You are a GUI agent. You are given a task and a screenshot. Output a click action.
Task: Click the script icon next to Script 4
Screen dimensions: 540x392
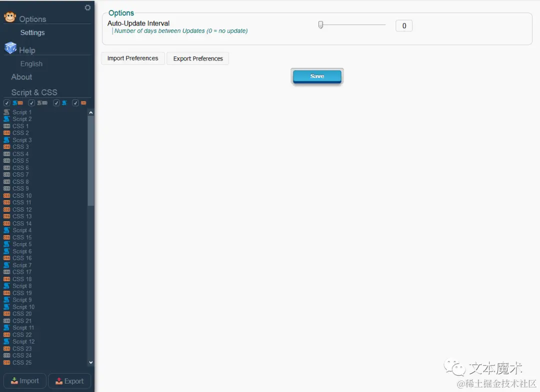(6, 230)
